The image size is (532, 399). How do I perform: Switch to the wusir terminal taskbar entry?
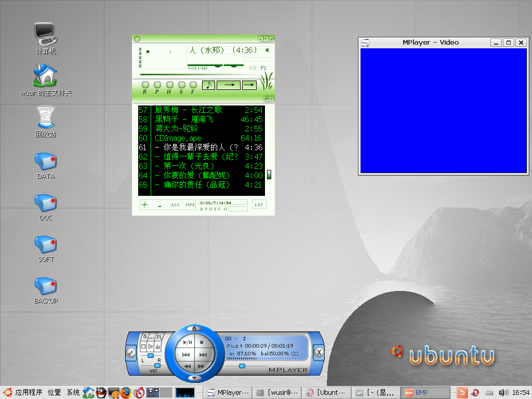coord(277,393)
